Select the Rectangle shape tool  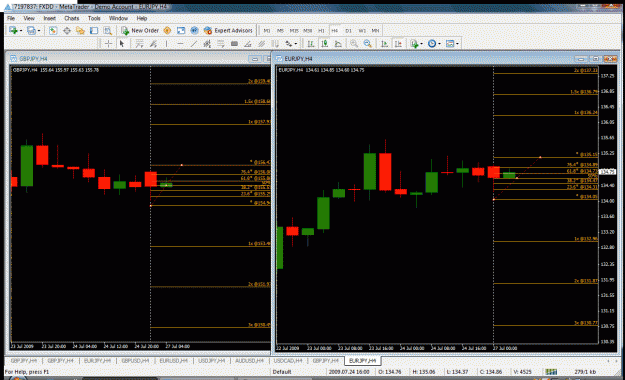(234, 43)
